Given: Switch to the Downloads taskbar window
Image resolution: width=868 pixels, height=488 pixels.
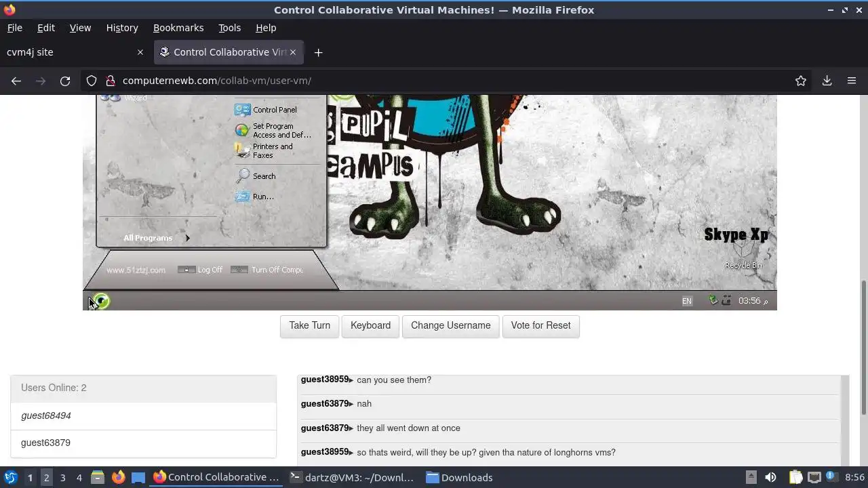Looking at the screenshot, I should [460, 478].
